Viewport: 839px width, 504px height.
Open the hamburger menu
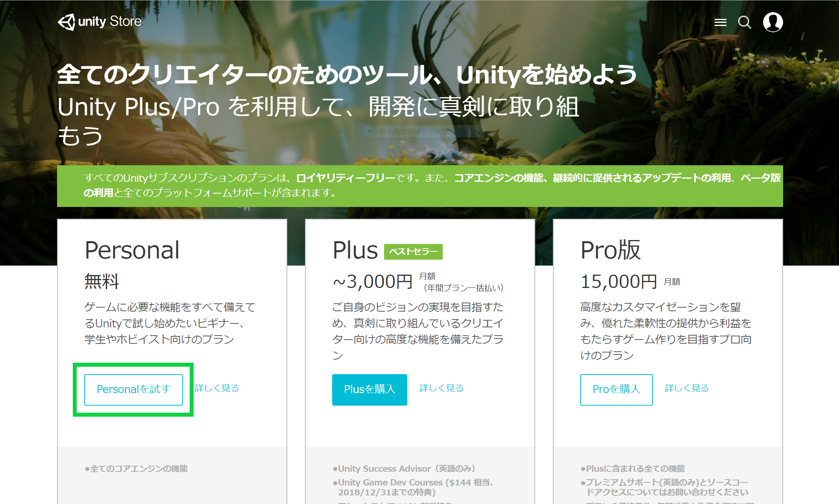pyautogui.click(x=720, y=22)
